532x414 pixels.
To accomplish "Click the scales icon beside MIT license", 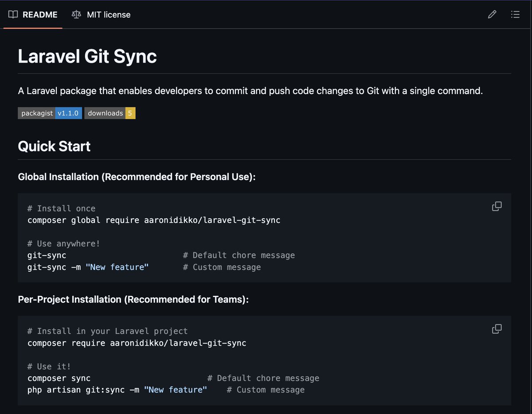I will point(76,15).
